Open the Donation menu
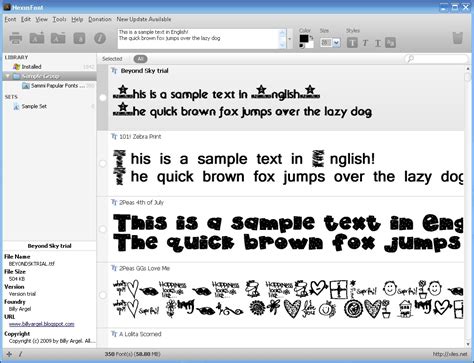 [x=100, y=19]
